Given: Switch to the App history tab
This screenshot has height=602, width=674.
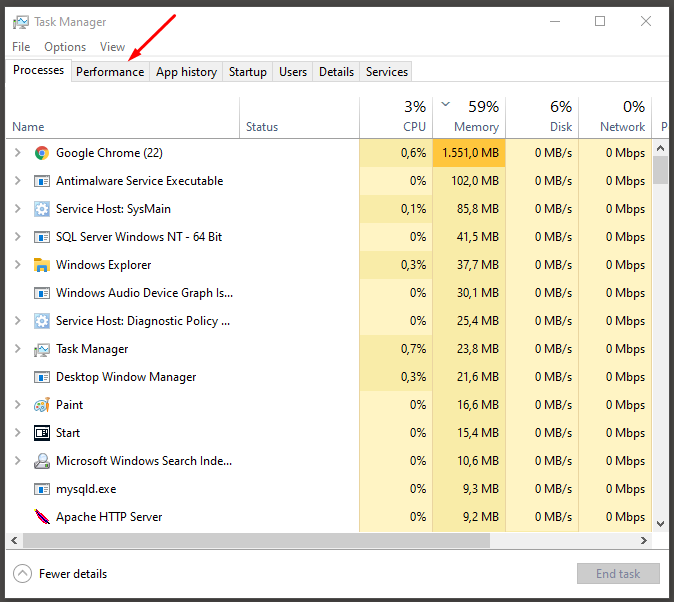Looking at the screenshot, I should (x=186, y=72).
